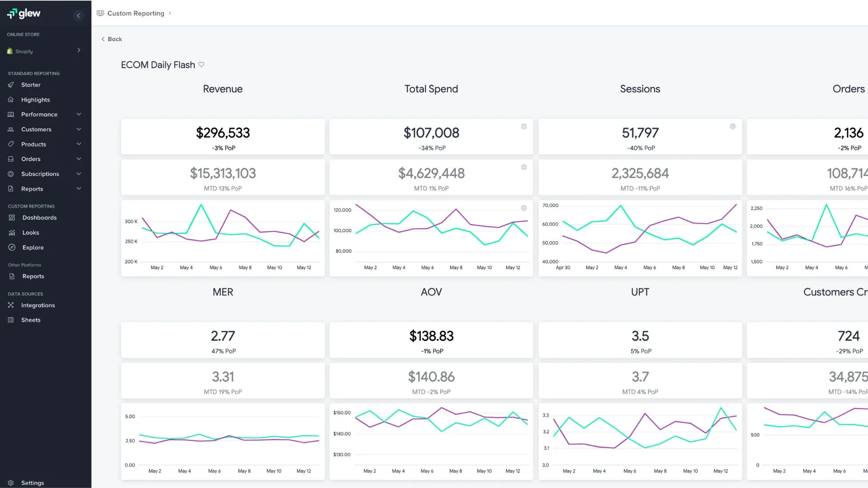Favorite ECOM Daily Flash with heart icon

click(x=202, y=65)
